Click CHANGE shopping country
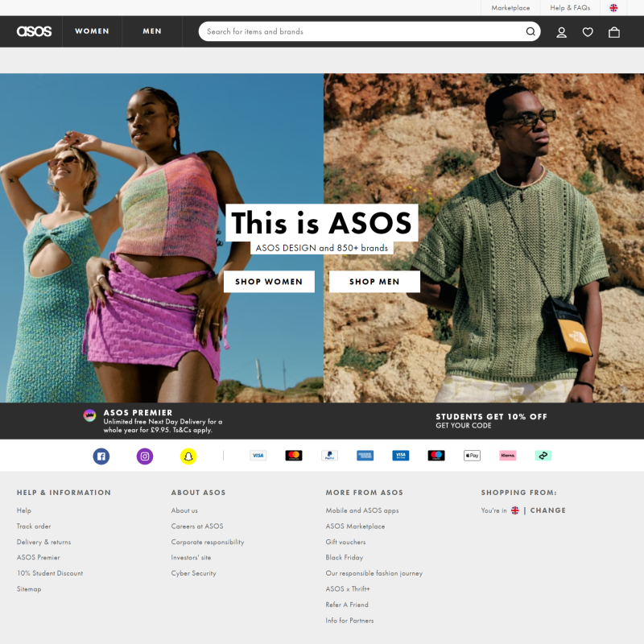644x644 pixels. point(548,510)
